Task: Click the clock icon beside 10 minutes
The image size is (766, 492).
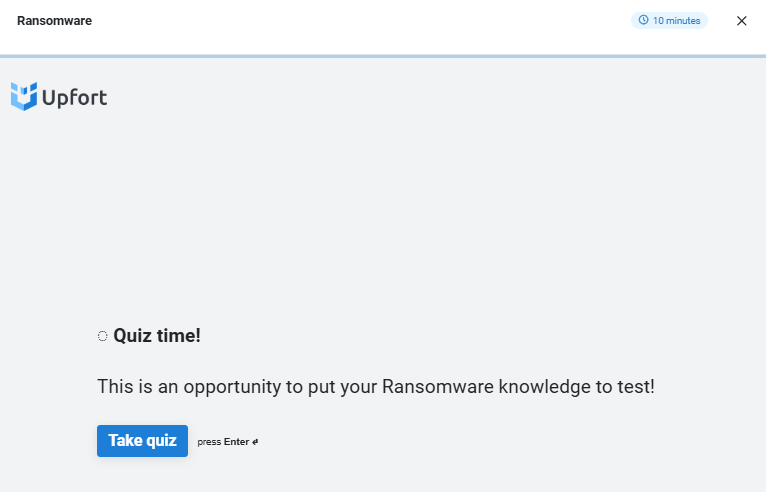Action: [643, 20]
